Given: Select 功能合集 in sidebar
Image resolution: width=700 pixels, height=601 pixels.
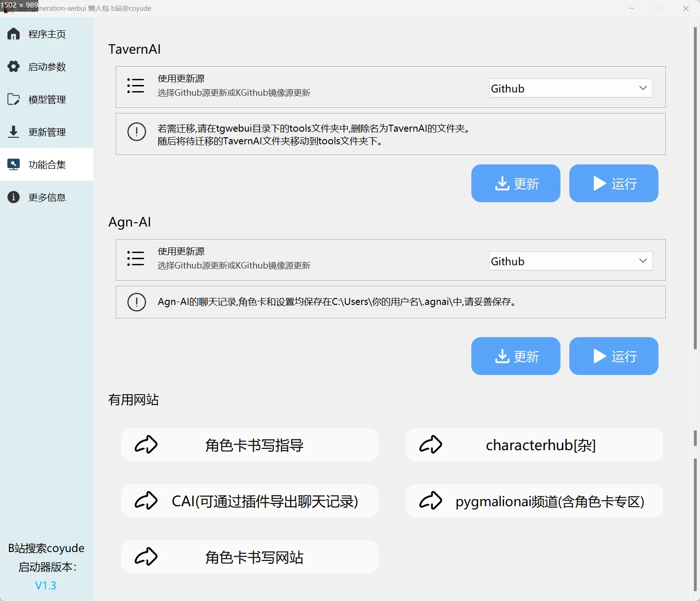Looking at the screenshot, I should point(47,164).
